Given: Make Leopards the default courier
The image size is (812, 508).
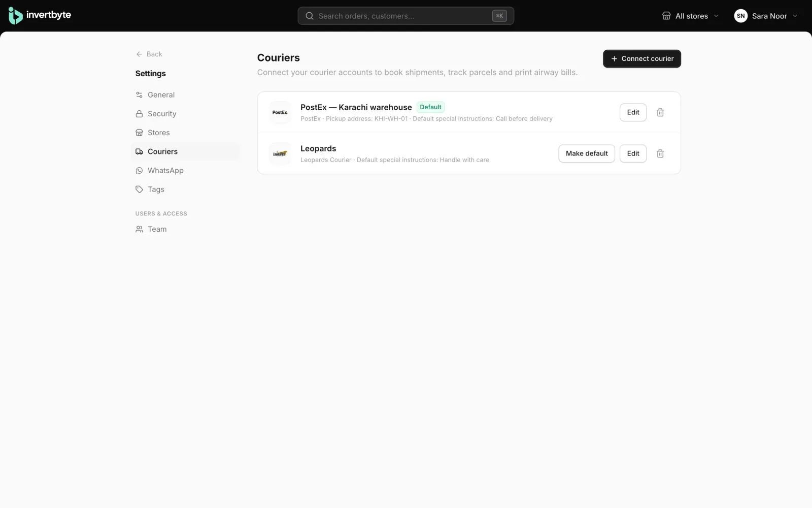Looking at the screenshot, I should tap(587, 153).
